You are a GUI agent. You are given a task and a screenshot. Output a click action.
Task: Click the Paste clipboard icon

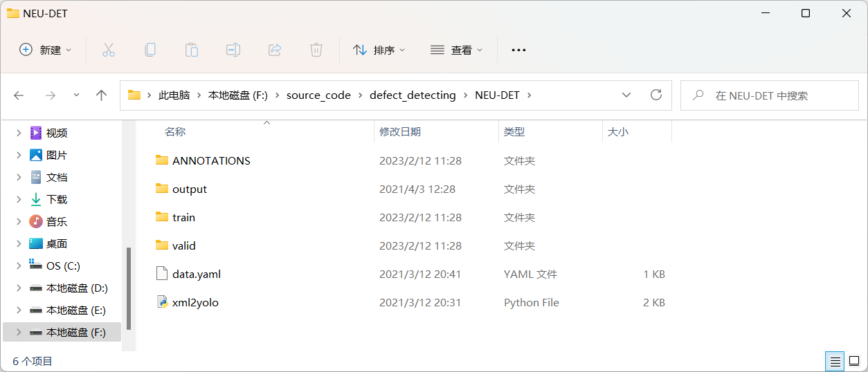pos(192,50)
